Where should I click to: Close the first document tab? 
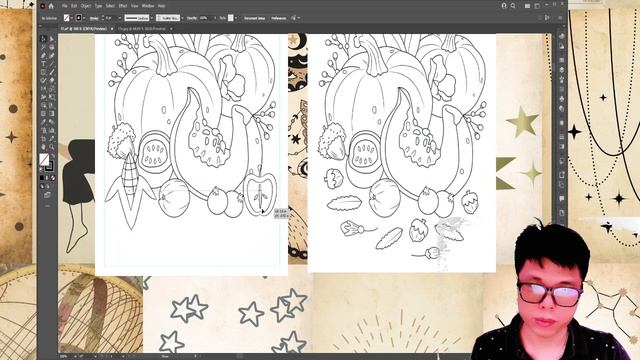pyautogui.click(x=112, y=29)
